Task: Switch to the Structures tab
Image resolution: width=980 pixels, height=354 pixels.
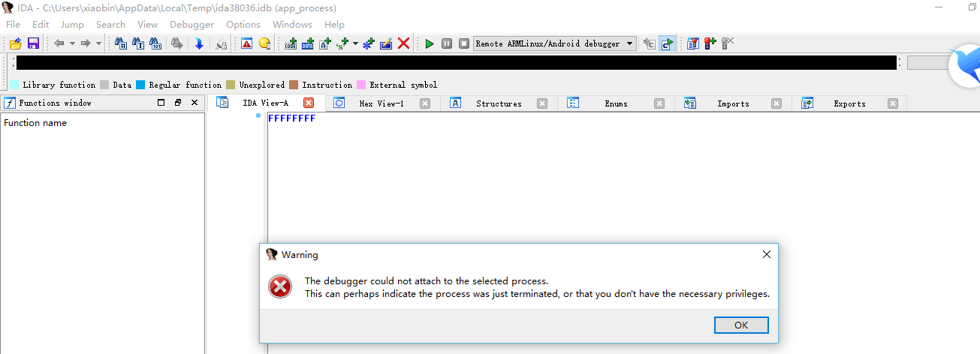Action: click(499, 103)
